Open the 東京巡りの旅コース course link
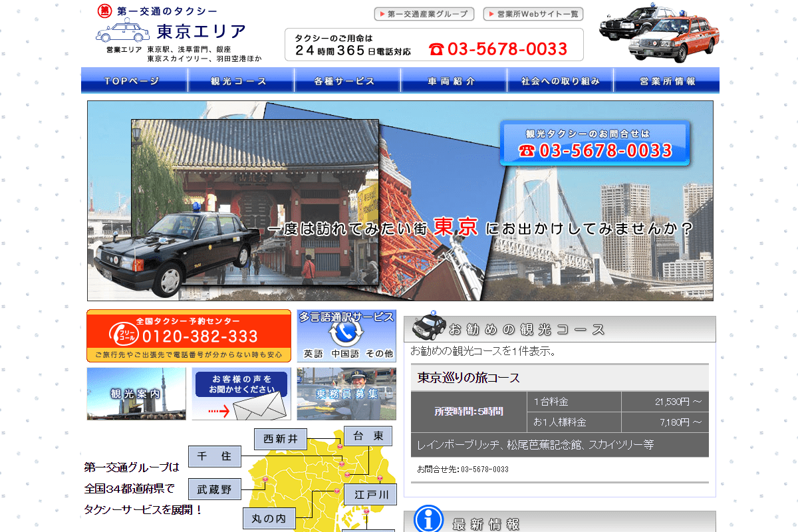The image size is (798, 532). tap(468, 378)
